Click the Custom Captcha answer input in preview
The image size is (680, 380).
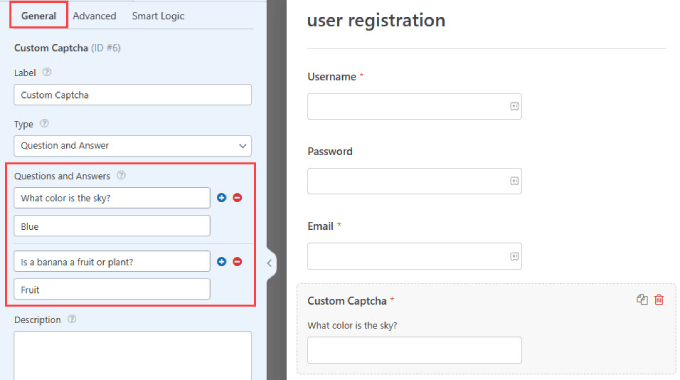pyautogui.click(x=414, y=350)
